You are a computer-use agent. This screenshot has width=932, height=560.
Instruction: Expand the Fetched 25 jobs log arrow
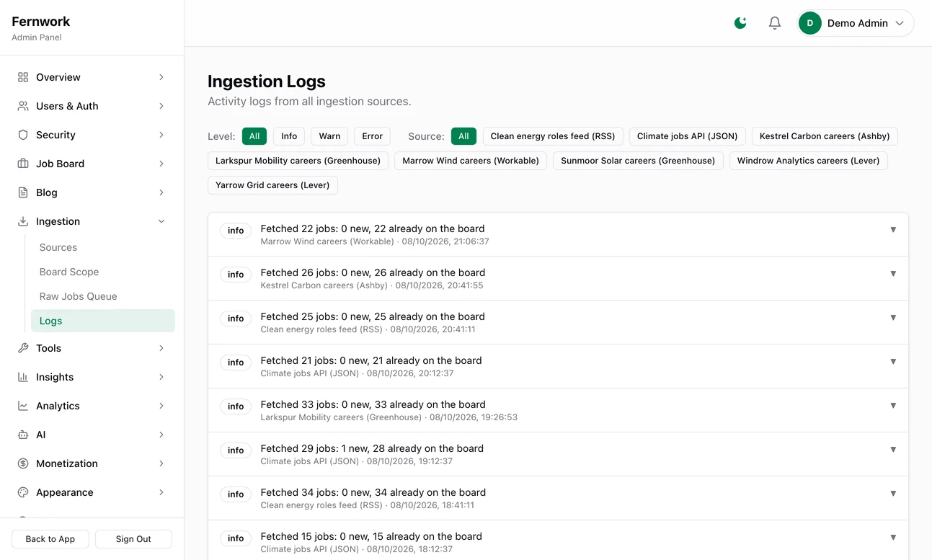pyautogui.click(x=893, y=318)
